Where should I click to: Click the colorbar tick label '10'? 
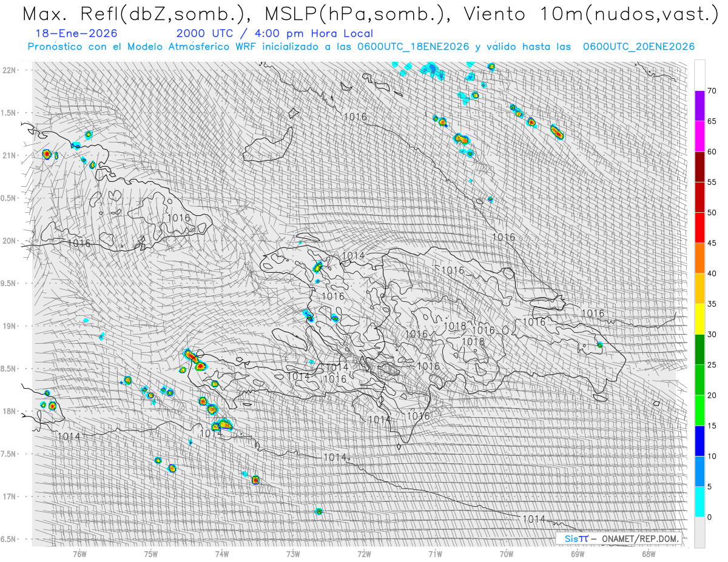[x=712, y=457]
